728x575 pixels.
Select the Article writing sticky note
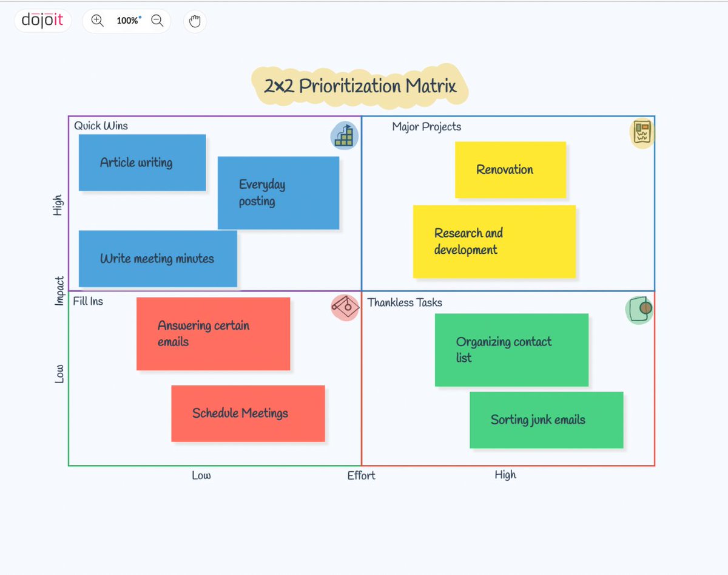coord(143,163)
